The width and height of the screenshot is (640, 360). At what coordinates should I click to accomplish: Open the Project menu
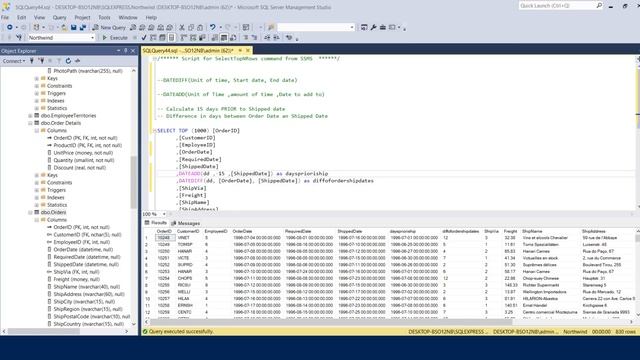82,18
